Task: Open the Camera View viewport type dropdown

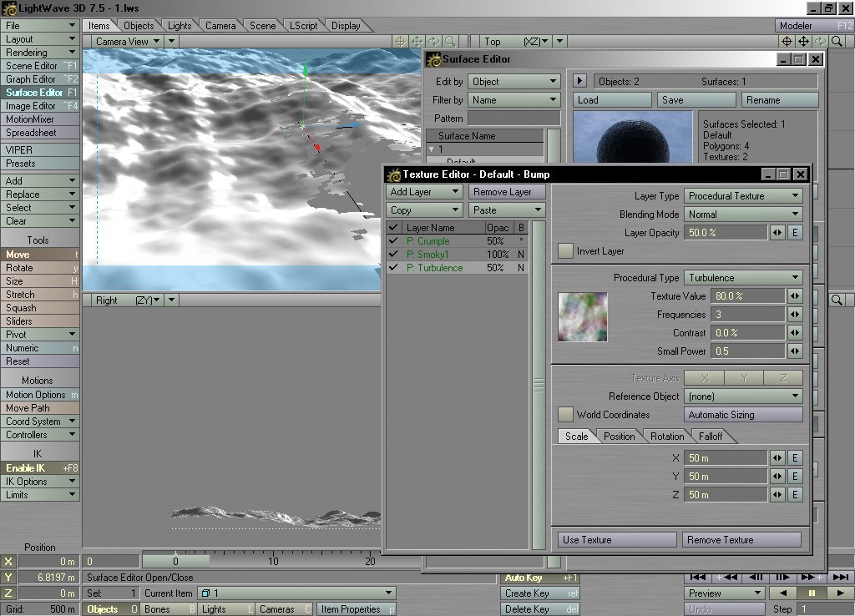Action: pos(128,42)
